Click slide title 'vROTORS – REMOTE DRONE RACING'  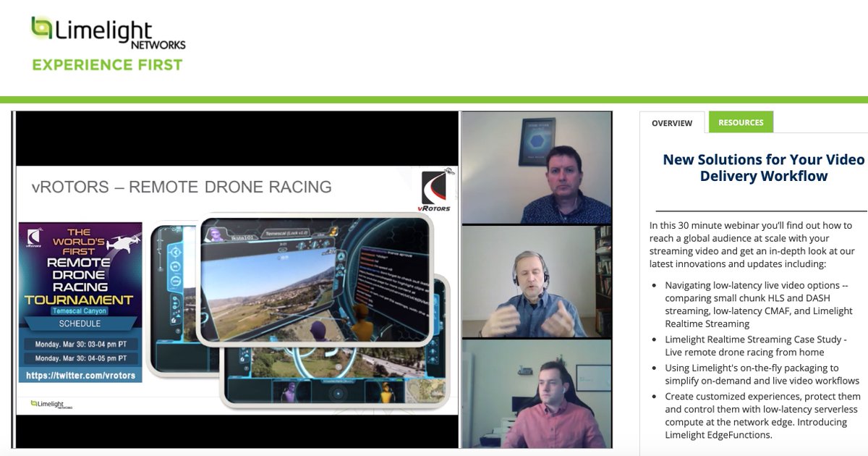click(182, 187)
